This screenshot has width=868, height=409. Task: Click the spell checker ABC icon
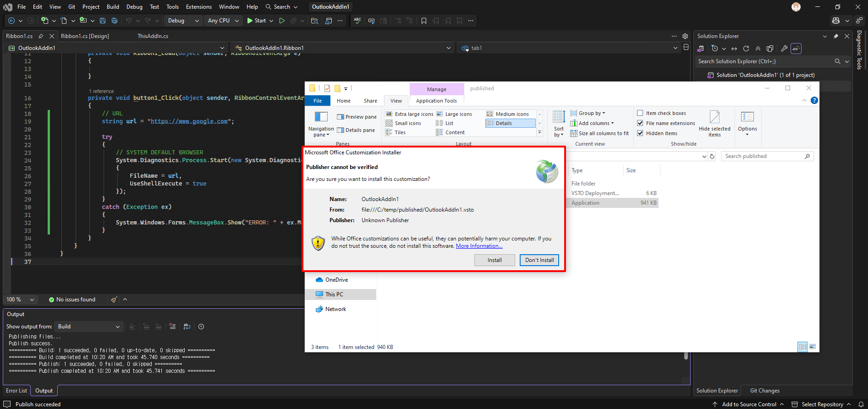[x=357, y=21]
